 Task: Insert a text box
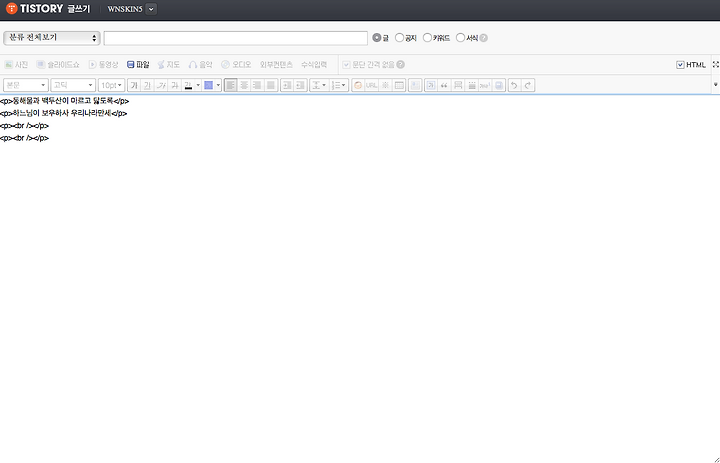pos(431,85)
